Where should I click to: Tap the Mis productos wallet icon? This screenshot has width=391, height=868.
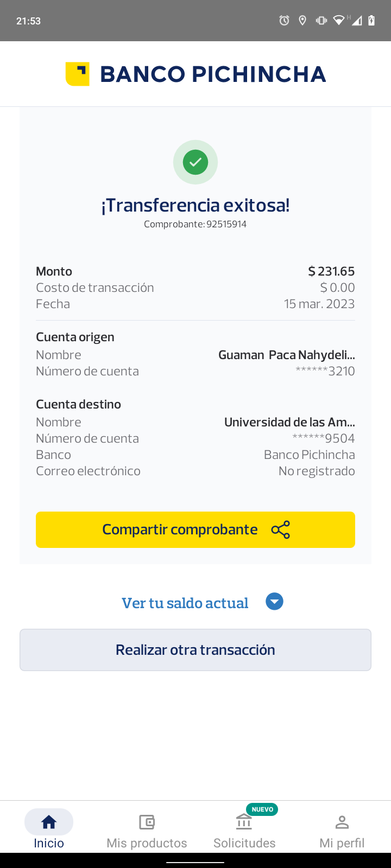point(147,822)
